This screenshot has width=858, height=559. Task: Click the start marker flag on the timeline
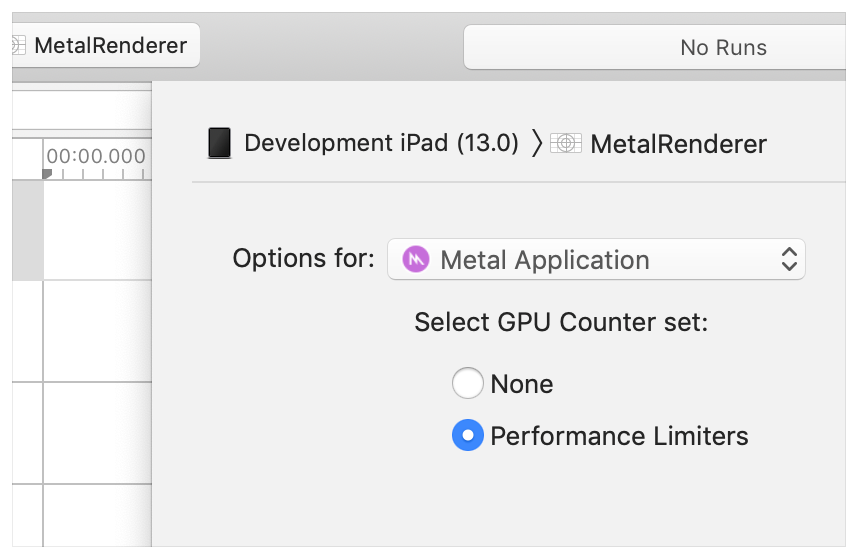pos(47,174)
